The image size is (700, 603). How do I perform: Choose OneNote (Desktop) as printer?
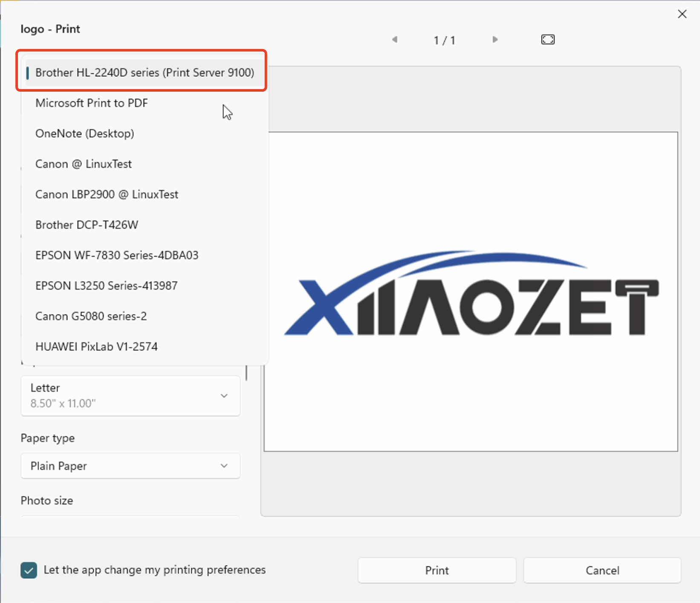coord(84,133)
